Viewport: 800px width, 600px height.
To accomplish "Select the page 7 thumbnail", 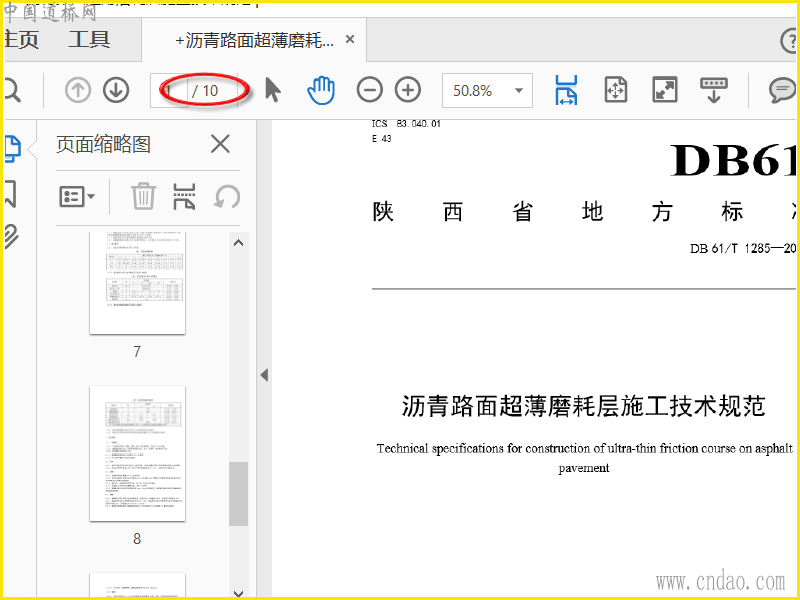I will [x=137, y=283].
